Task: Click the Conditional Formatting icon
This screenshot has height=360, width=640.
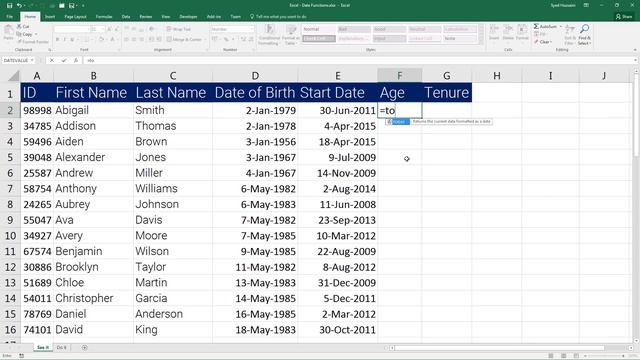Action: pos(269,29)
